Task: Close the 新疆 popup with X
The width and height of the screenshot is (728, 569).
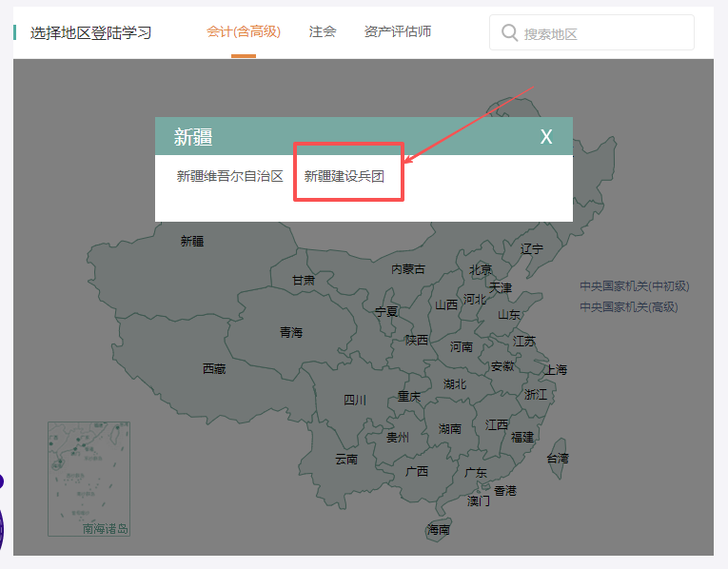Action: click(x=546, y=136)
